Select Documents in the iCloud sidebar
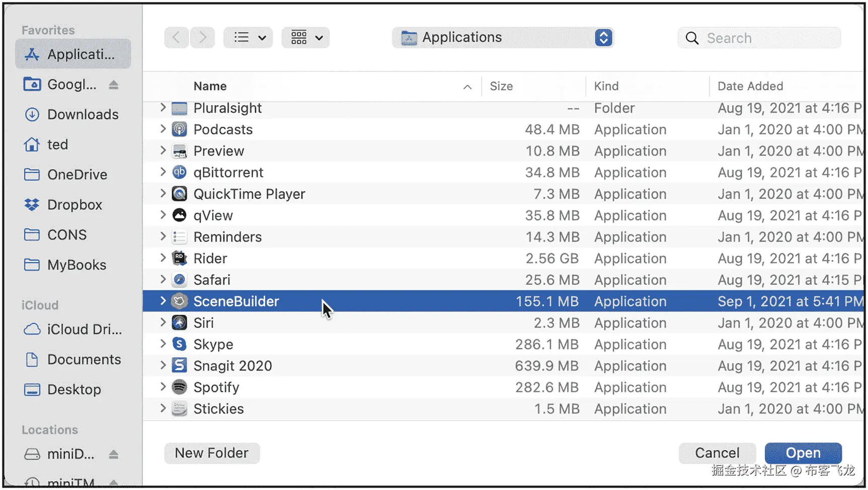 coord(73,360)
